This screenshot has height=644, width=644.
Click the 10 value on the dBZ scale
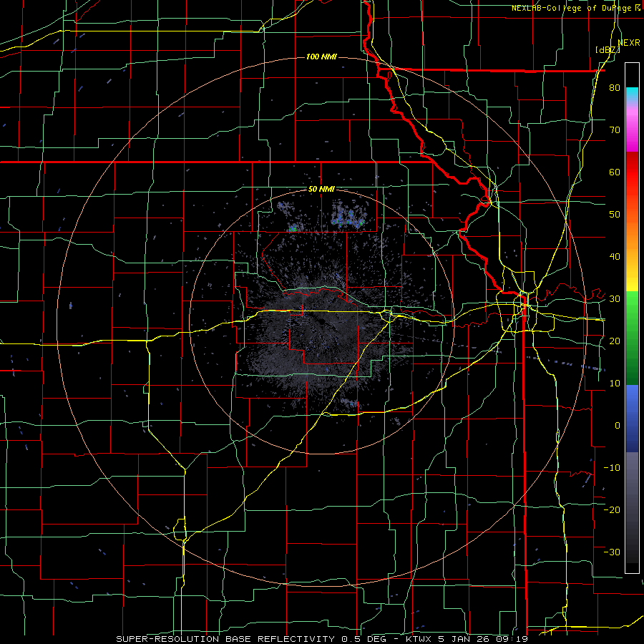(x=615, y=384)
